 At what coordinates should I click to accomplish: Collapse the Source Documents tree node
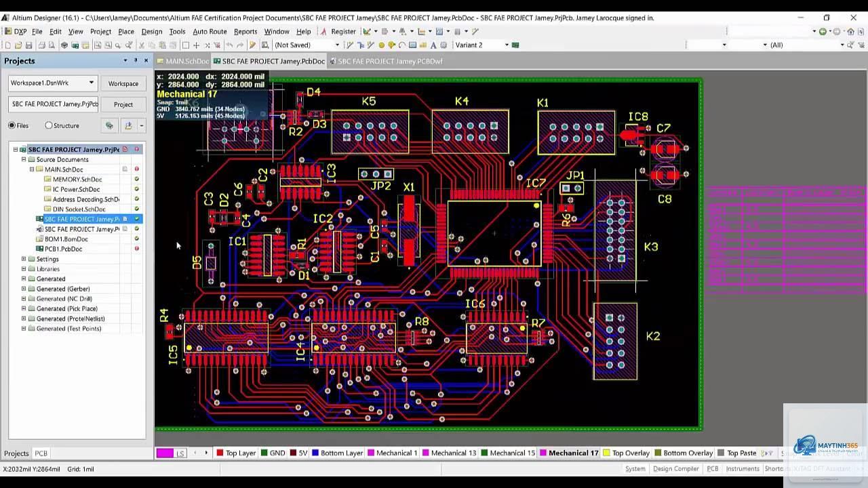[x=24, y=159]
